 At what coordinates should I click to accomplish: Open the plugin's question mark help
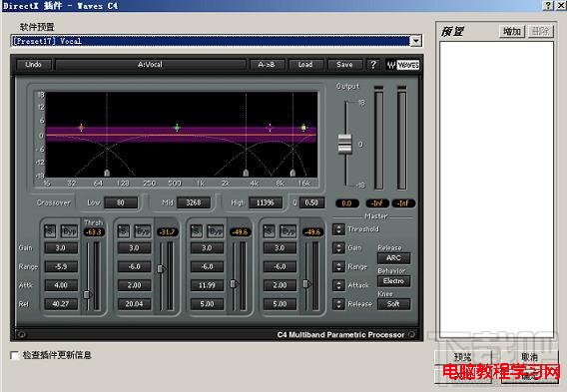point(373,65)
